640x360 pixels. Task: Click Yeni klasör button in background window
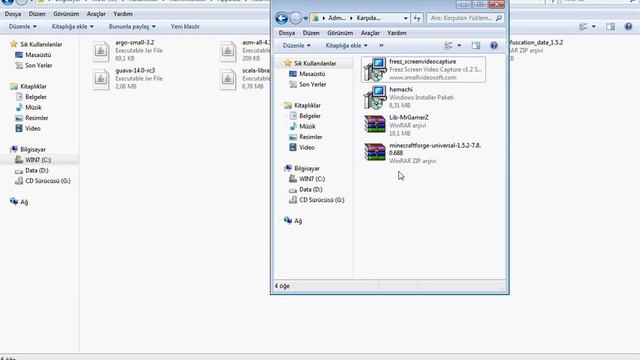pyautogui.click(x=185, y=27)
